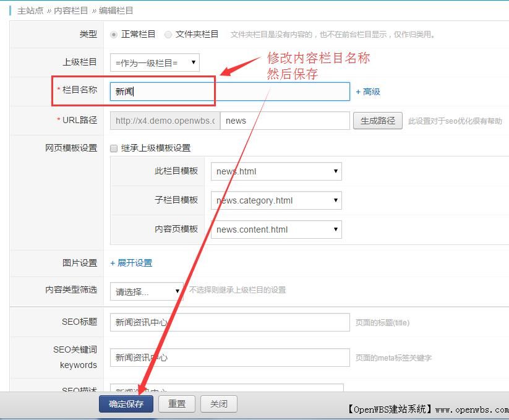Viewport: 509px width, 420px height.
Task: Click the 生成路径 generate path button
Action: 377,121
